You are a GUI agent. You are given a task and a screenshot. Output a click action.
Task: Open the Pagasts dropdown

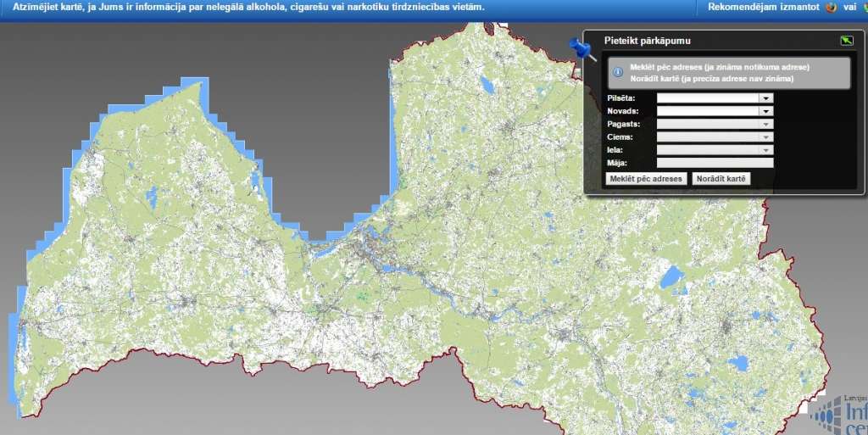click(766, 124)
